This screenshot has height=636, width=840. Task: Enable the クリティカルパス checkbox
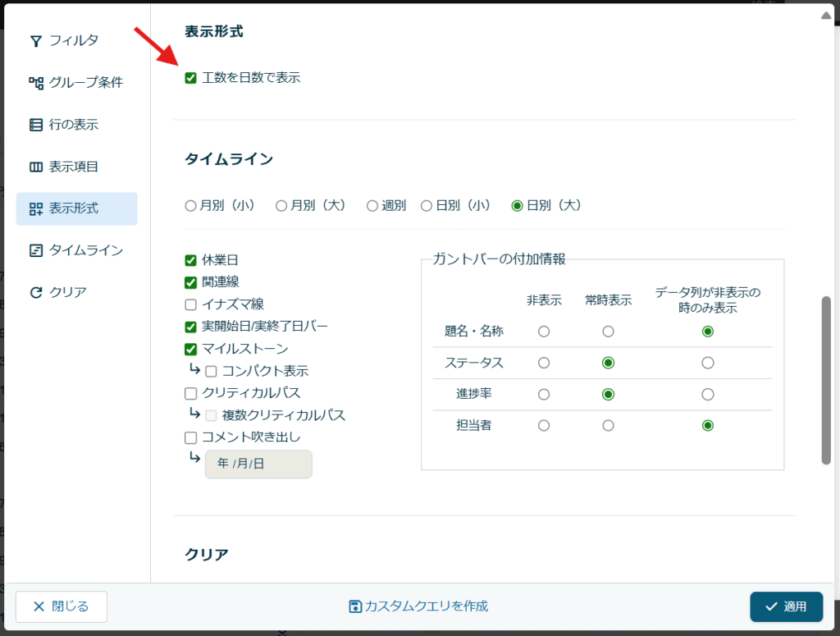point(191,393)
